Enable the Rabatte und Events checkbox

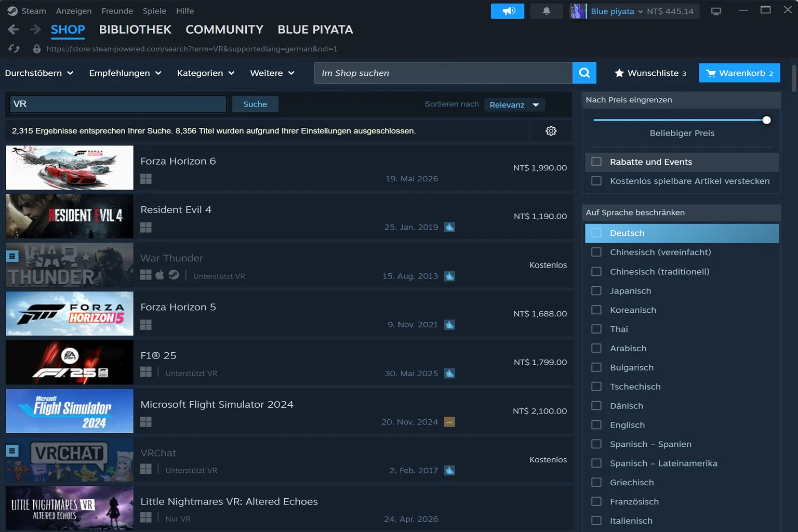(x=596, y=162)
